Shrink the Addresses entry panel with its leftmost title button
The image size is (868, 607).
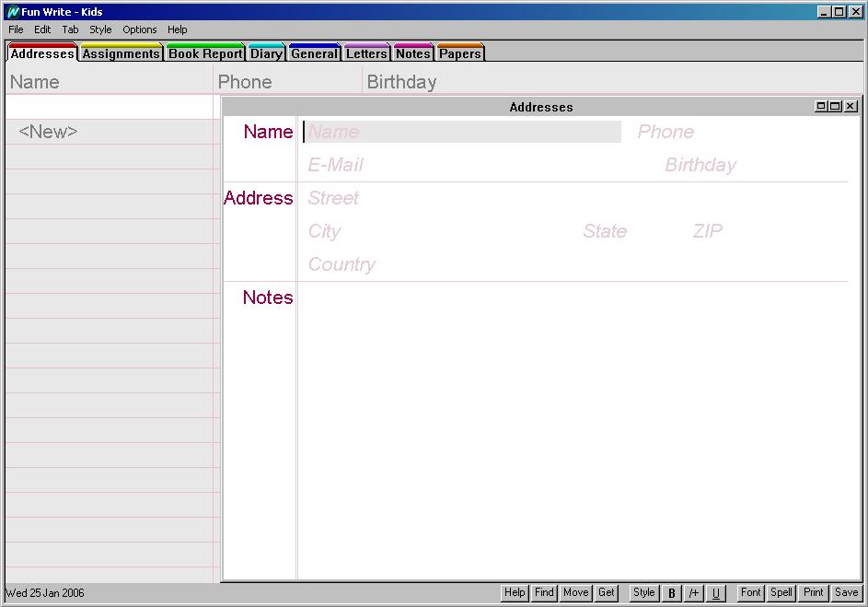(x=821, y=106)
